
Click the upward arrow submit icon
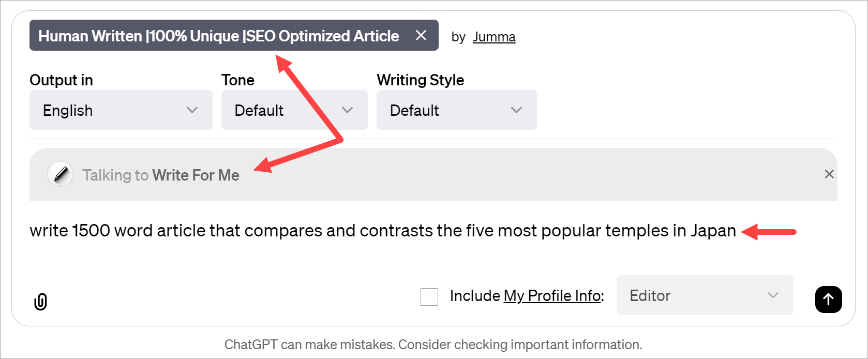click(828, 300)
